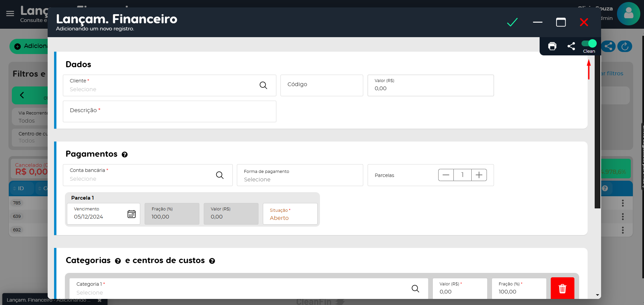Click search icon in Conta bancária field
The height and width of the screenshot is (305, 644).
(220, 175)
